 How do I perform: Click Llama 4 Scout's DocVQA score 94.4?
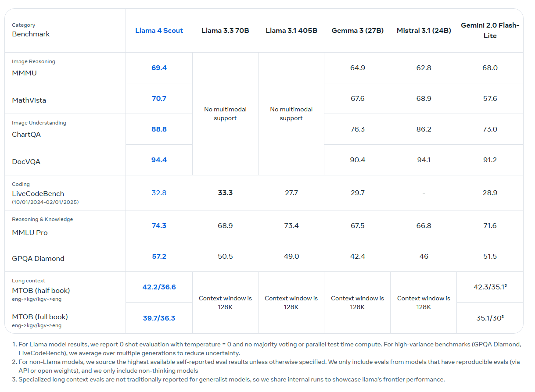[x=159, y=160]
